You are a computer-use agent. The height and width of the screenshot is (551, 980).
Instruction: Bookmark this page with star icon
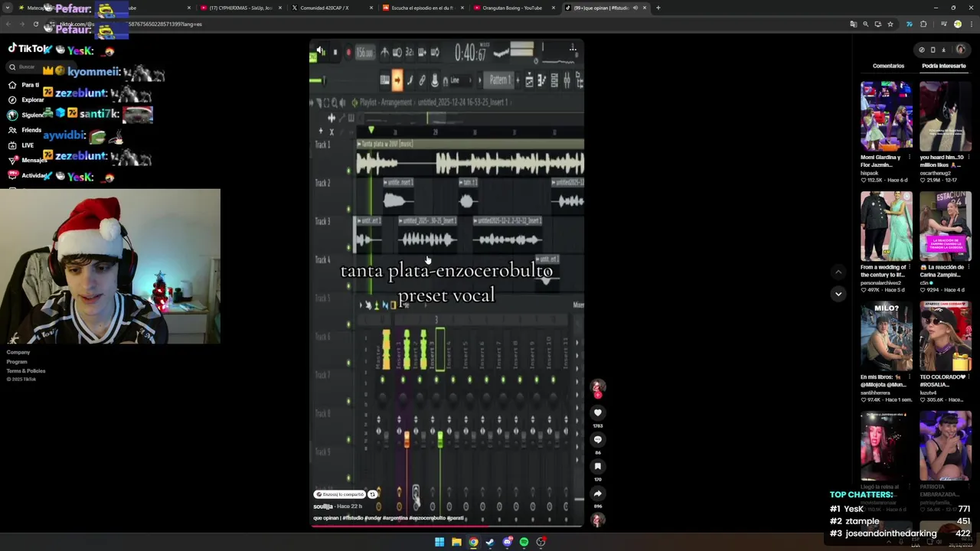(890, 24)
